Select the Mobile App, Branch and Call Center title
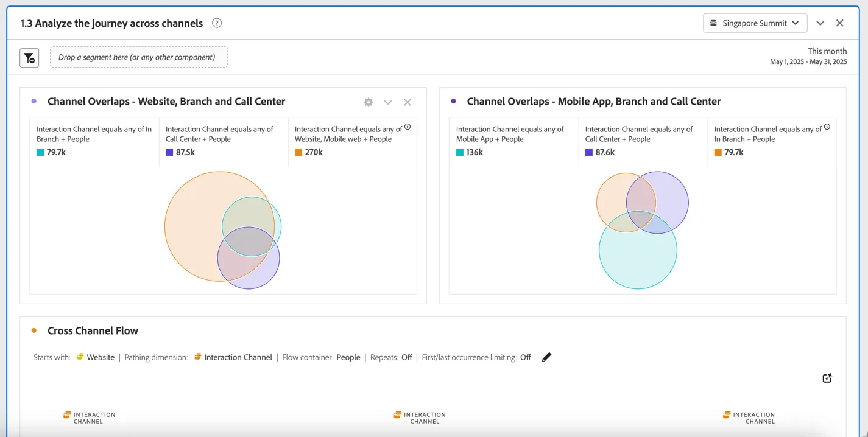868x437 pixels. point(594,102)
